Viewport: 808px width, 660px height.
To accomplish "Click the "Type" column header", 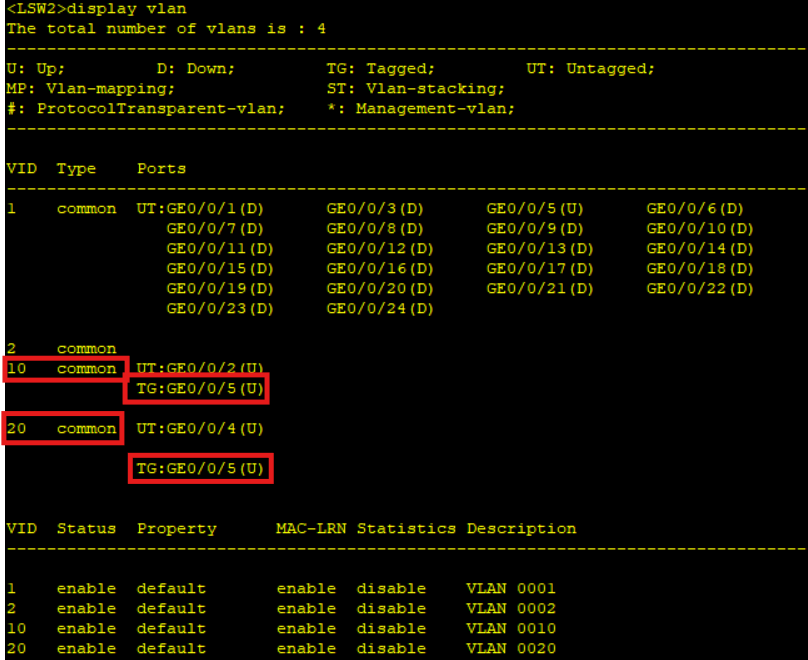I will pyautogui.click(x=76, y=168).
